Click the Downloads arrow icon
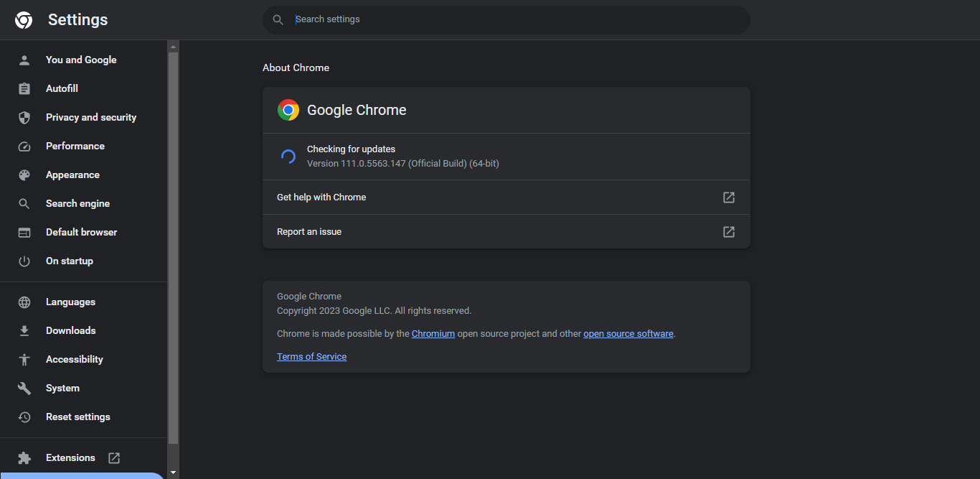Viewport: 980px width, 479px height. pos(24,330)
